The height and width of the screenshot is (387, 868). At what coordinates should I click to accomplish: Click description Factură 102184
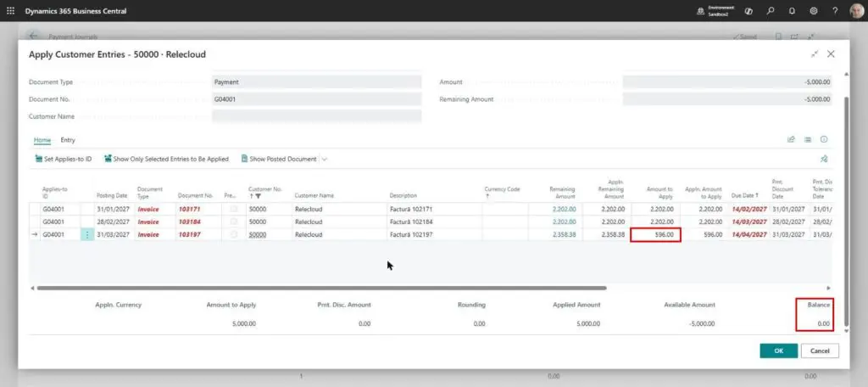[411, 222]
